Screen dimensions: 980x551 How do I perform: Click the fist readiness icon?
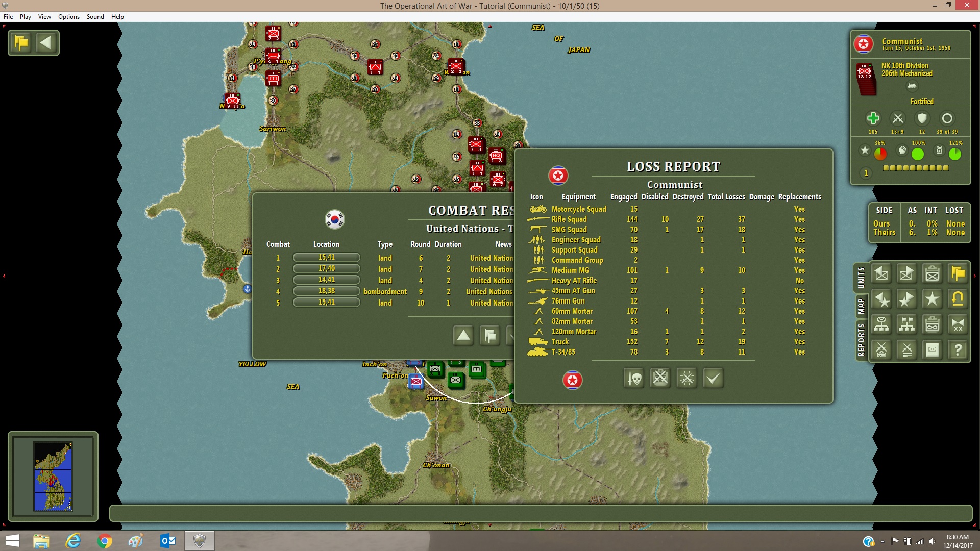902,150
